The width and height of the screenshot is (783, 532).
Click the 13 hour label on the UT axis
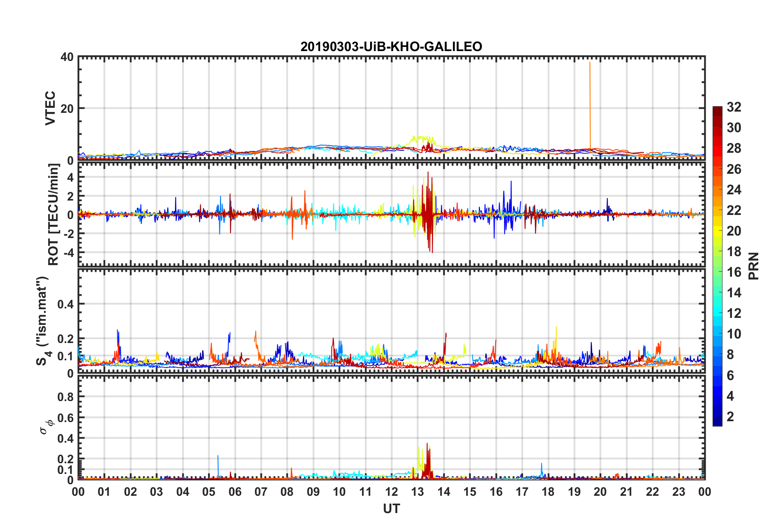point(417,492)
